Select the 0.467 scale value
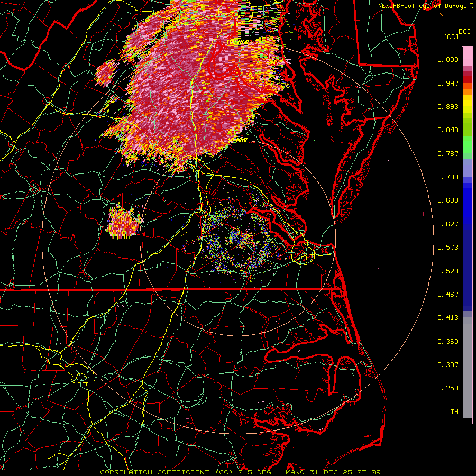 pos(448,295)
